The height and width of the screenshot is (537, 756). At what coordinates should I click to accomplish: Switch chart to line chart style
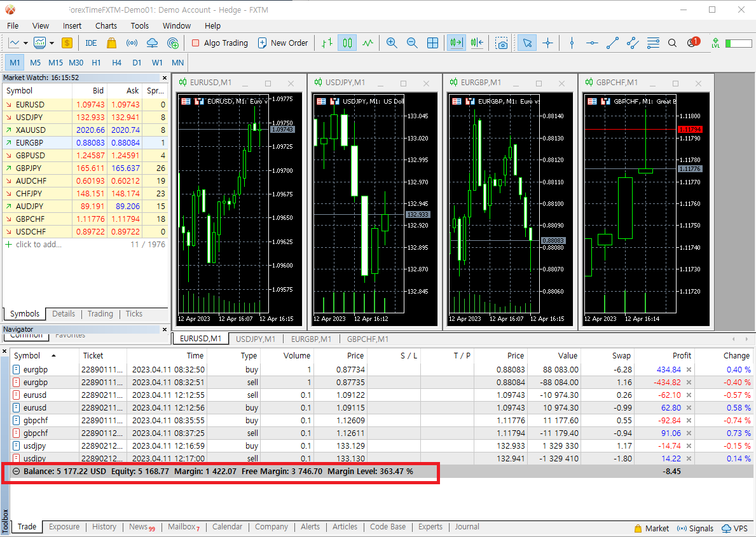coord(368,43)
